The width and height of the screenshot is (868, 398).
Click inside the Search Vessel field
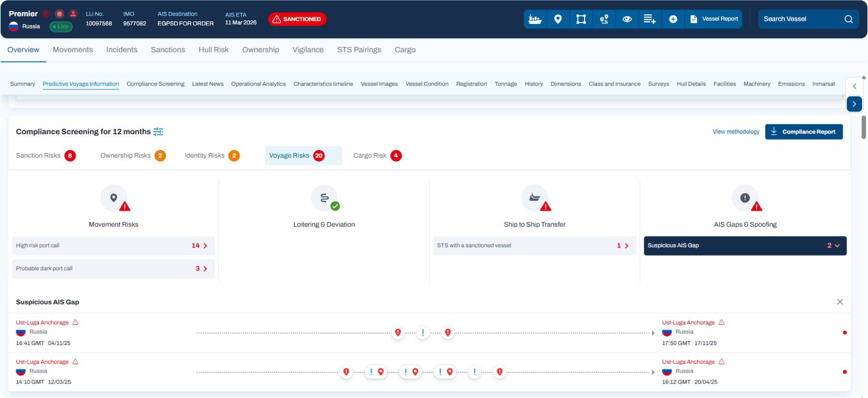click(801, 19)
